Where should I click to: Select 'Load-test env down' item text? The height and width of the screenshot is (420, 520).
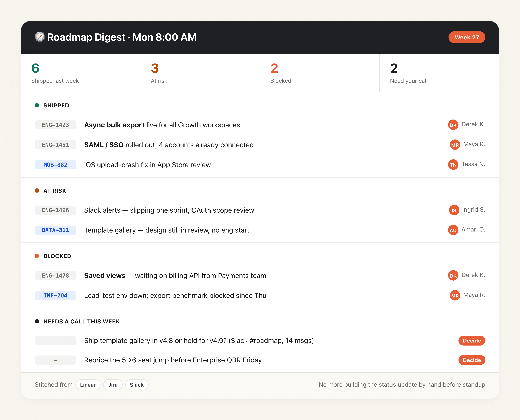click(x=175, y=295)
